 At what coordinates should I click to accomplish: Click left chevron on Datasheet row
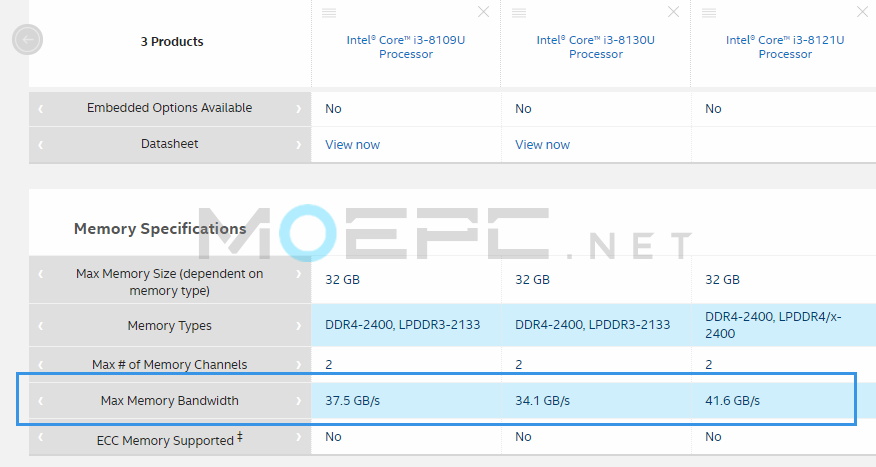pyautogui.click(x=41, y=145)
